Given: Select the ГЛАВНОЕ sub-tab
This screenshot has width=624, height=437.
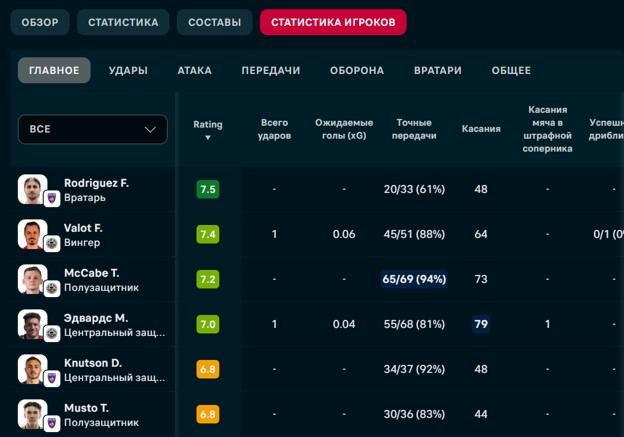Looking at the screenshot, I should tap(54, 70).
